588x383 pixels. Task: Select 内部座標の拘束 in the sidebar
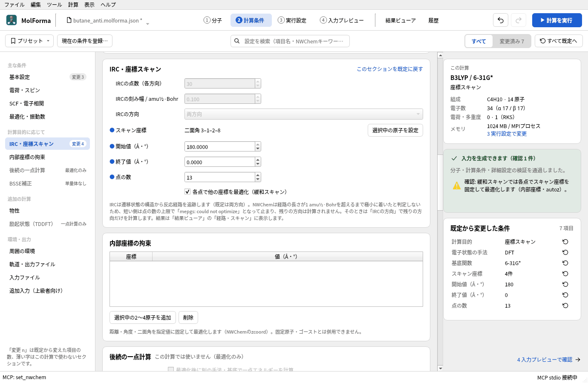pyautogui.click(x=47, y=157)
